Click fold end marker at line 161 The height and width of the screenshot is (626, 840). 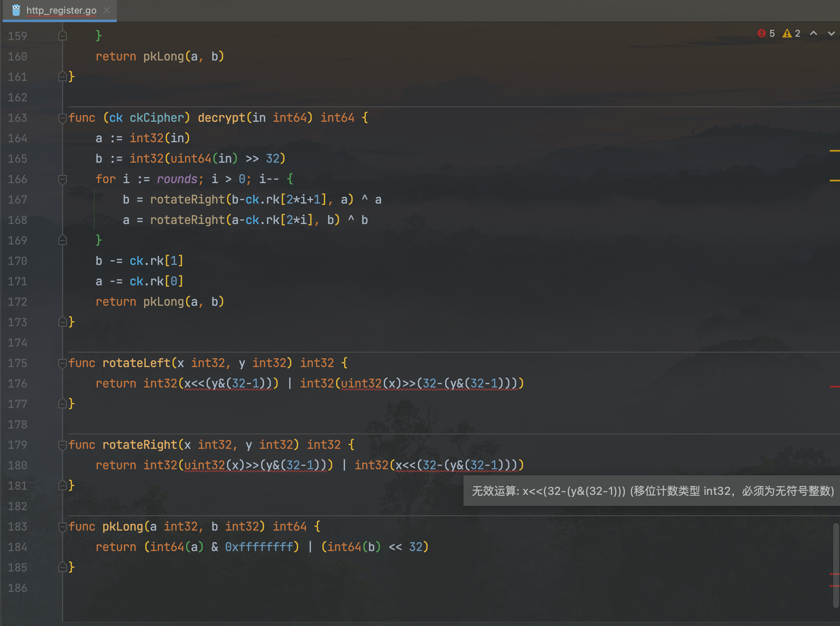[x=63, y=77]
